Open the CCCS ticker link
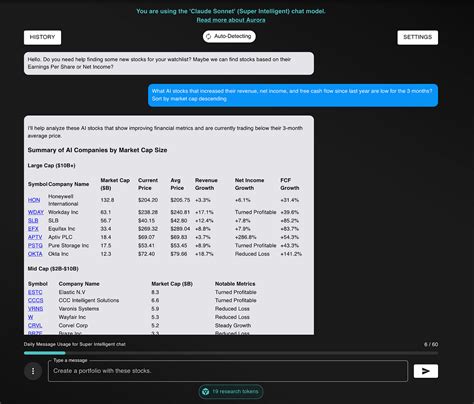474x404 pixels. tap(36, 300)
